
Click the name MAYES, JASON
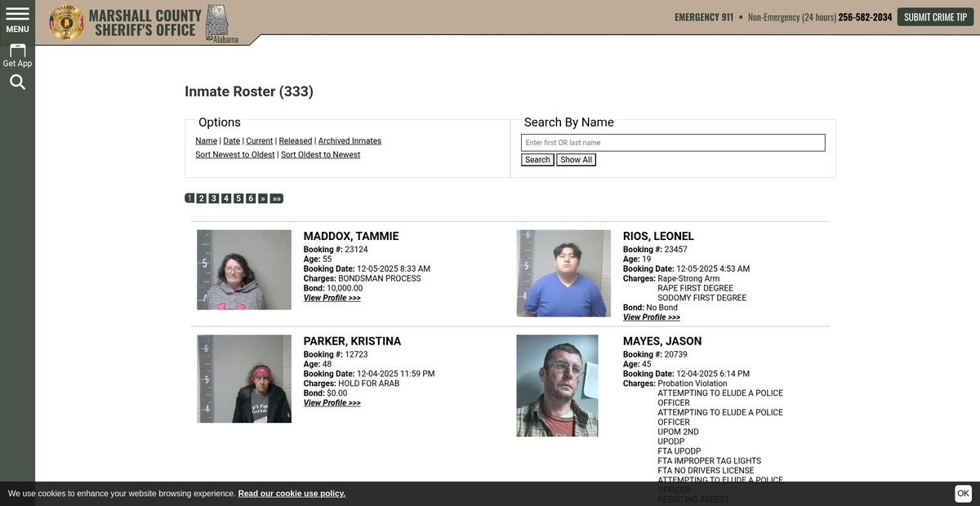[662, 341]
